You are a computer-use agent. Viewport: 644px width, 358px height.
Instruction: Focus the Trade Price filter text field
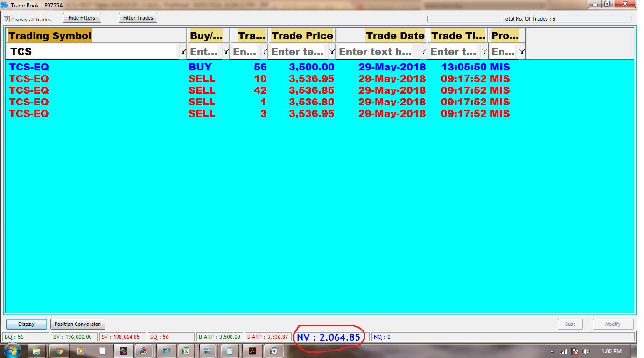pos(299,51)
